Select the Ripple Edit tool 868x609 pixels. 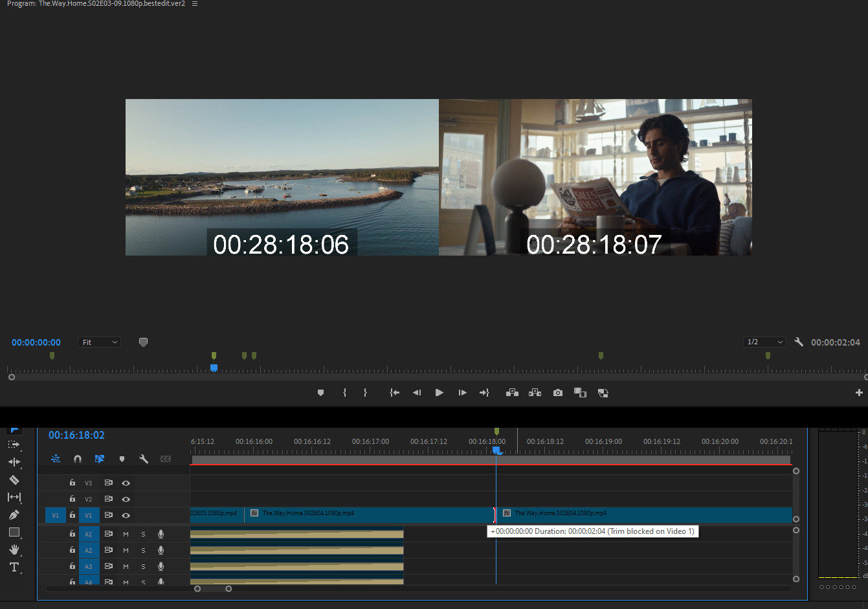tap(14, 462)
